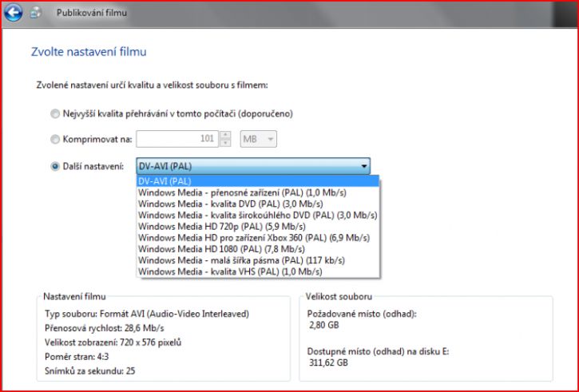Click the Typ souboru: Formát AVI text

147,314
